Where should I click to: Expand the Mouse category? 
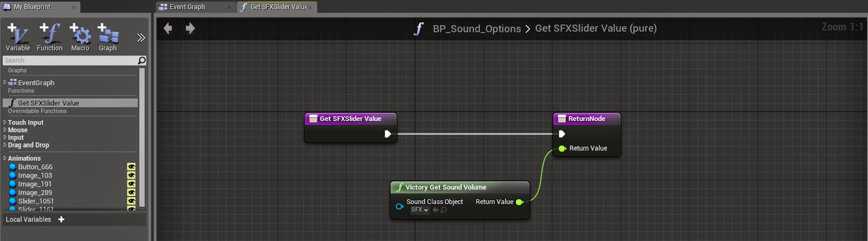tap(5, 130)
